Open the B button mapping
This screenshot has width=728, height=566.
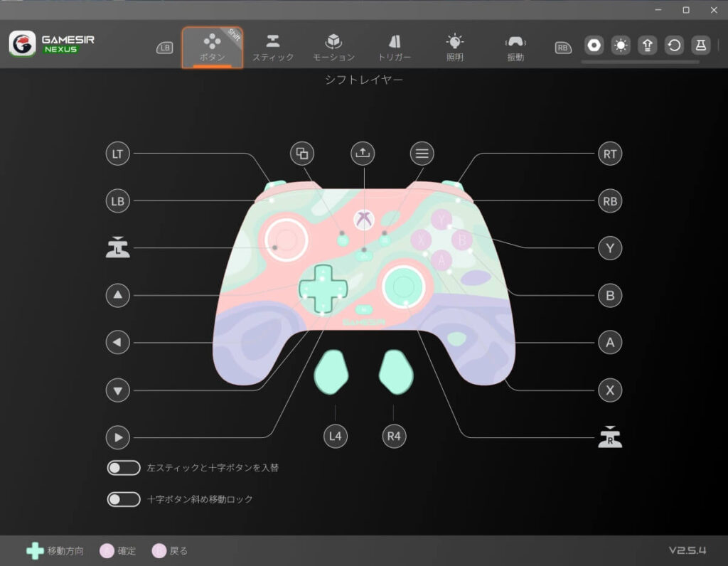click(609, 295)
